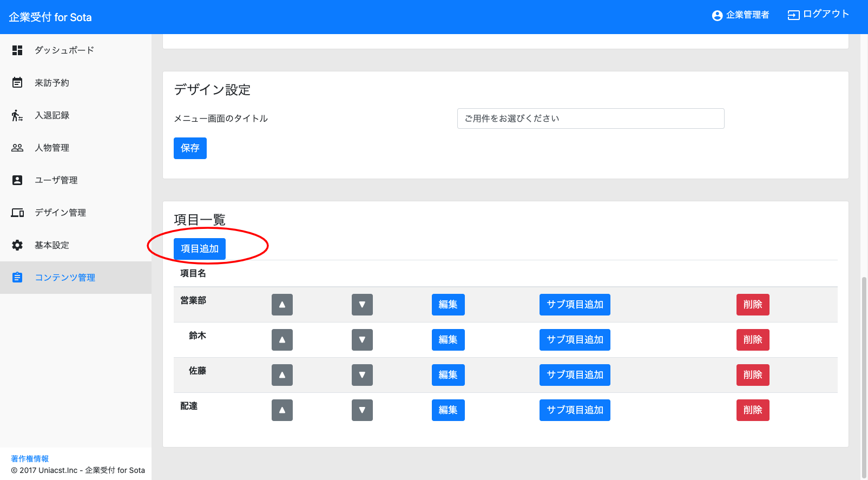The width and height of the screenshot is (868, 480).
Task: Click the gear icon for 基本設定
Action: tap(17, 245)
